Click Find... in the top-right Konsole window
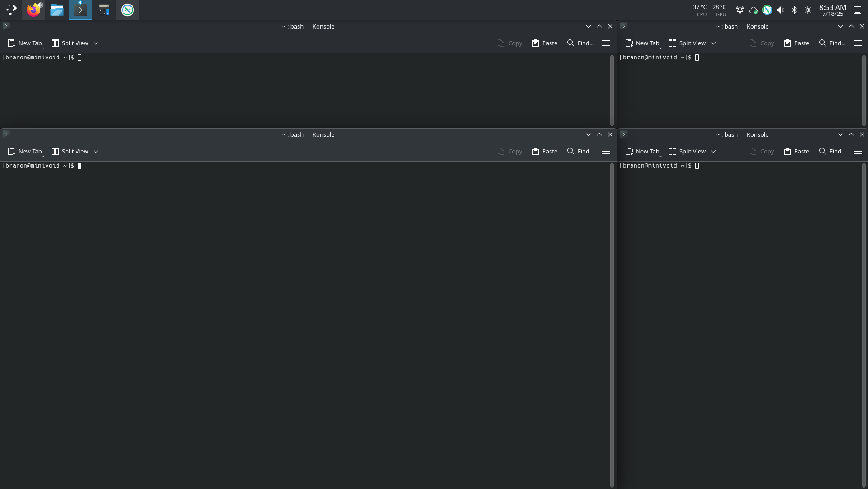The width and height of the screenshot is (868, 489). (x=832, y=43)
